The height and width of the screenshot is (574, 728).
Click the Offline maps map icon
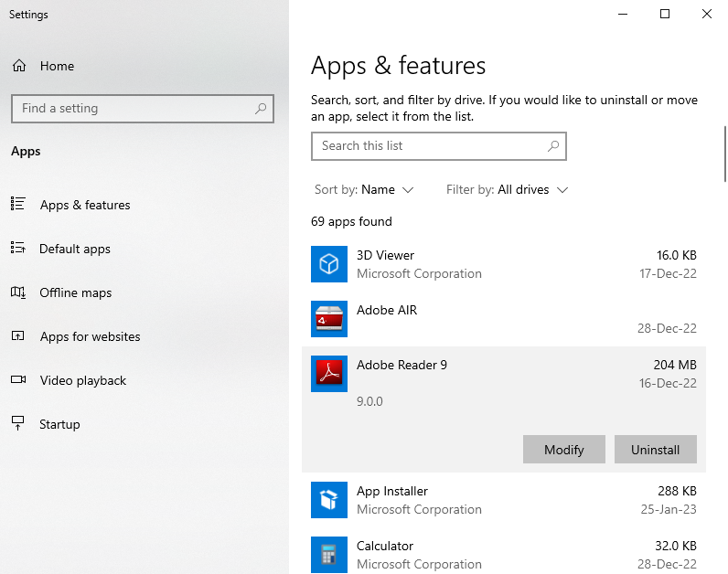(18, 292)
